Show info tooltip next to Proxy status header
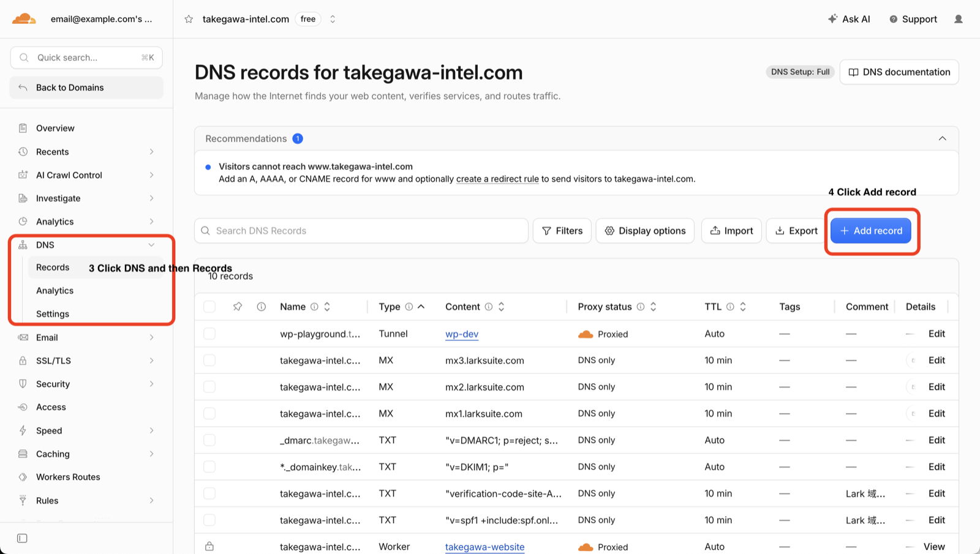Image resolution: width=980 pixels, height=554 pixels. tap(641, 307)
